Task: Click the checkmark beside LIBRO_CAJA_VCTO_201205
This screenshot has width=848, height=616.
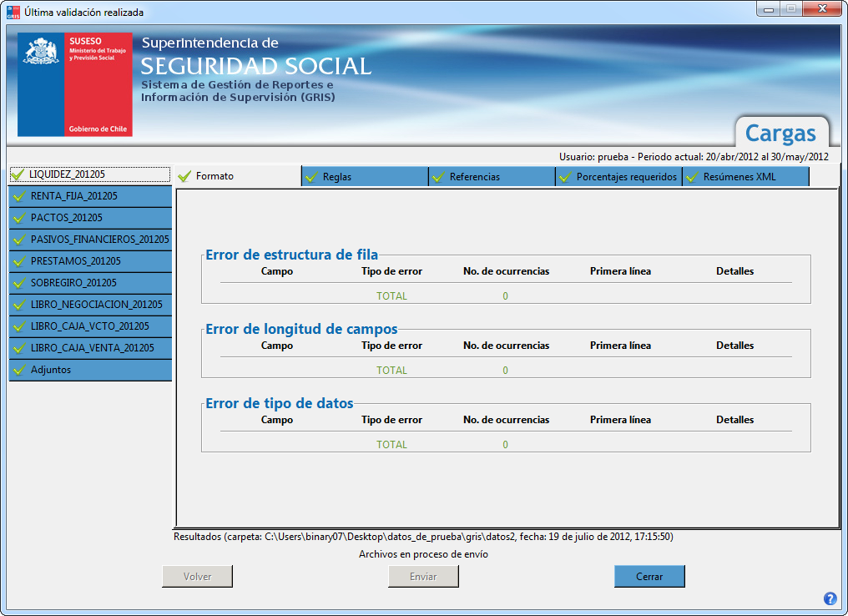Action: pos(19,326)
